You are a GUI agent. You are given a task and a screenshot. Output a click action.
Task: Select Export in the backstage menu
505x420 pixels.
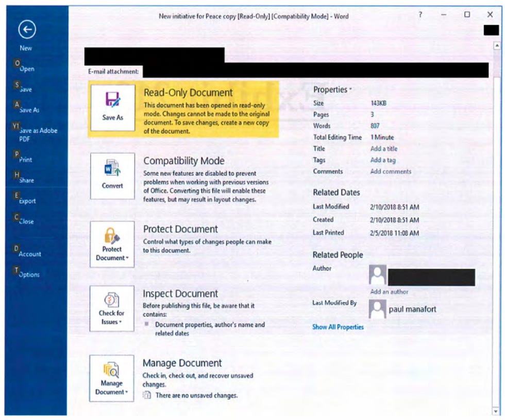(x=27, y=201)
